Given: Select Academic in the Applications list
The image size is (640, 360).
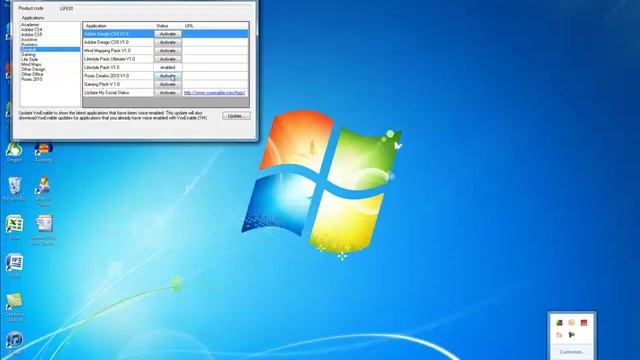Looking at the screenshot, I should click(x=30, y=25).
